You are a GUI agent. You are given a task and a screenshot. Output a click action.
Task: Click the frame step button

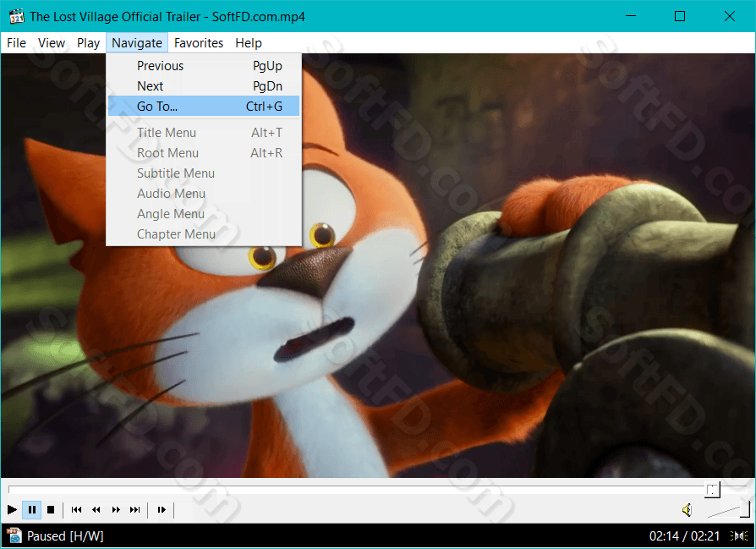(x=162, y=509)
